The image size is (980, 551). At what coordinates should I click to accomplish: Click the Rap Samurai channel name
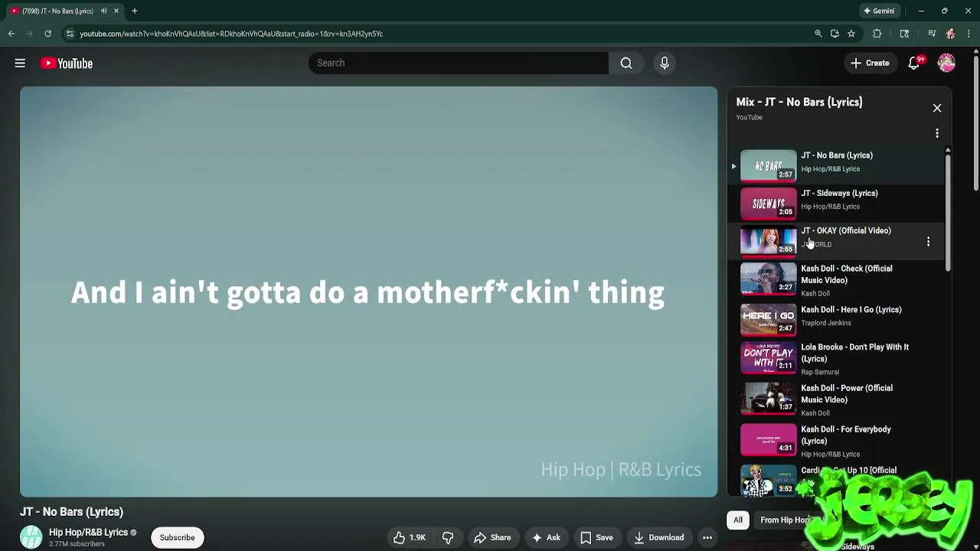820,372
